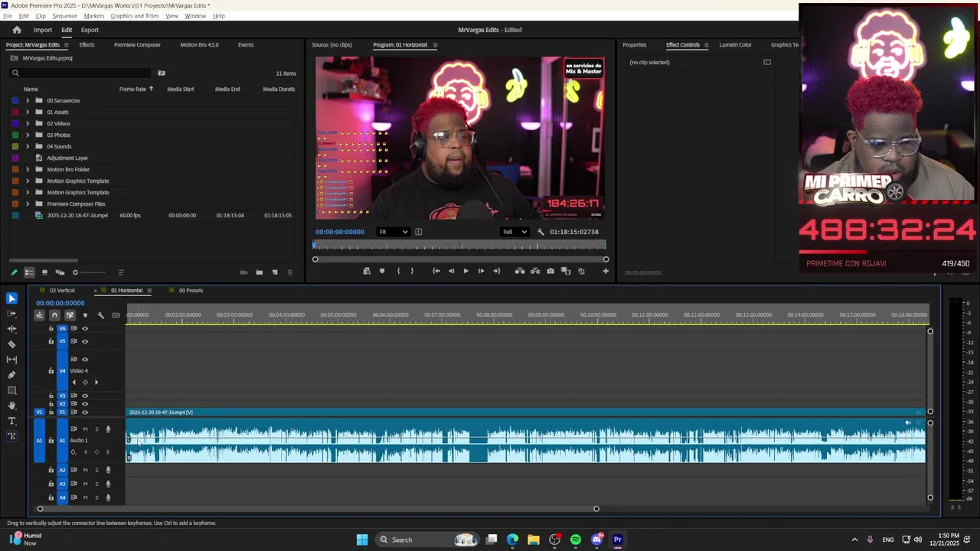Viewport: 980px width, 551px height.
Task: Step forward one frame in Program monitor
Action: point(481,271)
